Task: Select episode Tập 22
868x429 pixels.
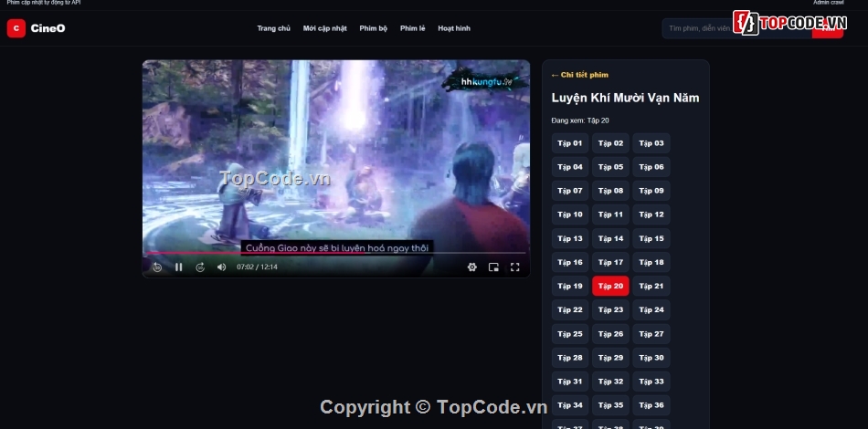Action: [570, 310]
